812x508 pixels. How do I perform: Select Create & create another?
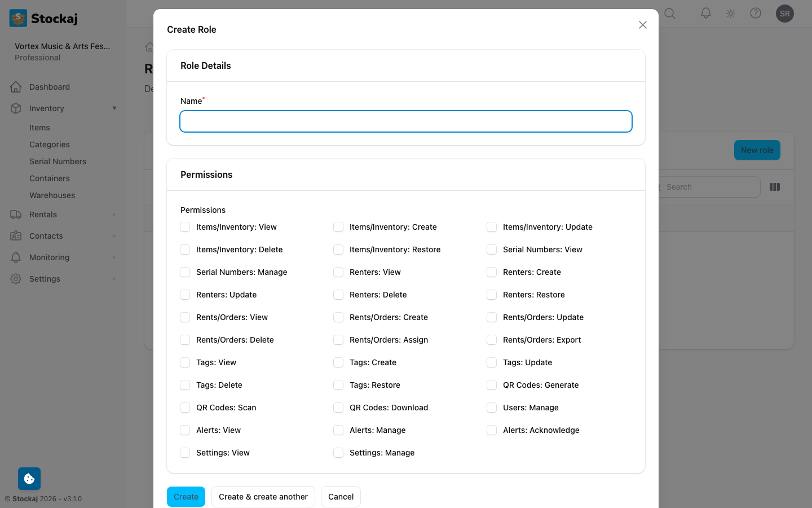tap(263, 497)
